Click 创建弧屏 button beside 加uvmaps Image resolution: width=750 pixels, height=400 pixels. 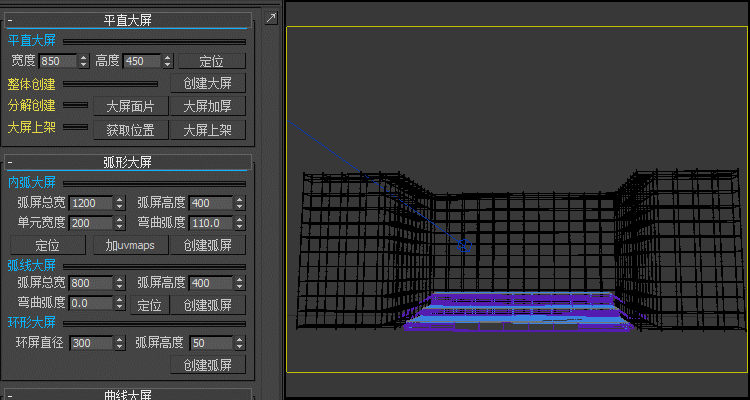pos(208,245)
